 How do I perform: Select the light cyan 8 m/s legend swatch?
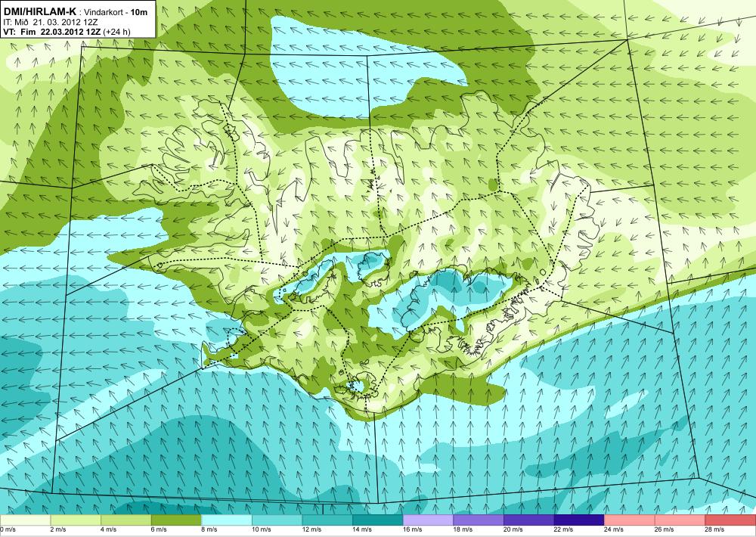point(227,520)
